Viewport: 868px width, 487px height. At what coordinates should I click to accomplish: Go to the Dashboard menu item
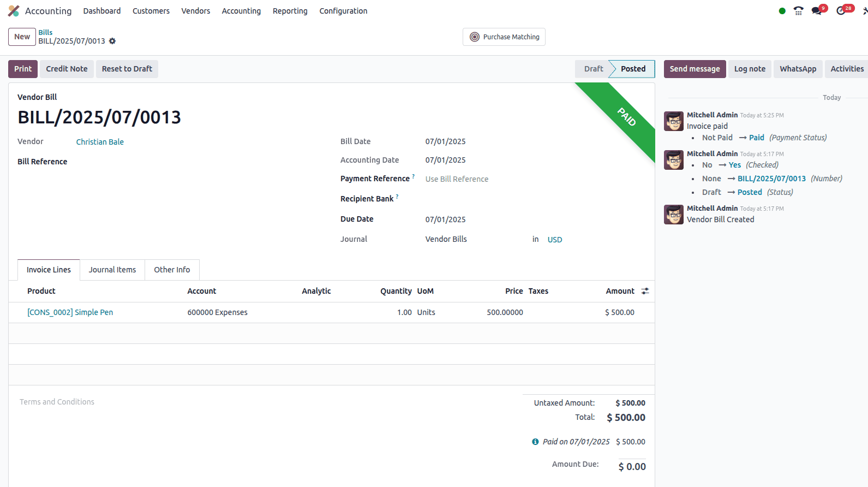pyautogui.click(x=102, y=11)
